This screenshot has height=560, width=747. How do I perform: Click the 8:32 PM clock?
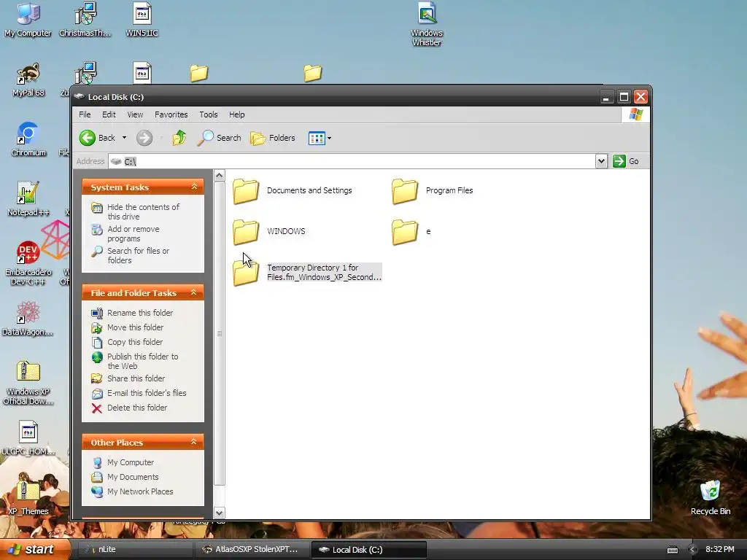[x=720, y=550]
